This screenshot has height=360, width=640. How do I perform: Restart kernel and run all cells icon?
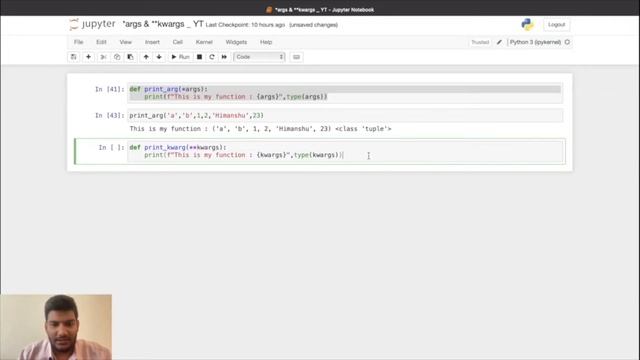(x=224, y=57)
